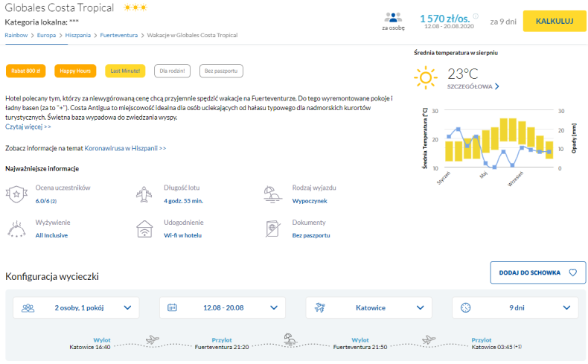Open the price info circle icon

[x=476, y=16]
